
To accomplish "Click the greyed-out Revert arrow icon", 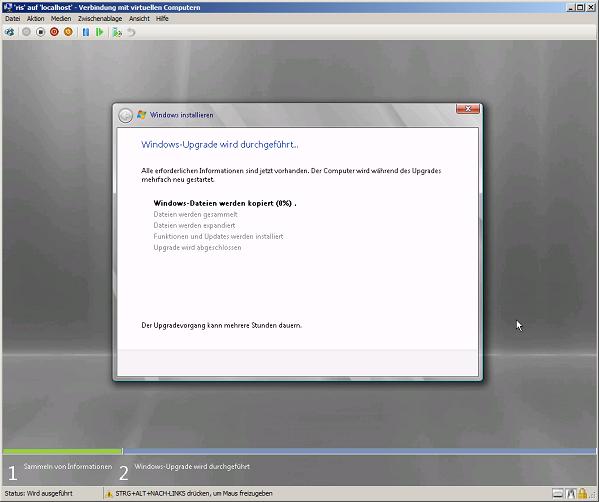I will click(131, 32).
